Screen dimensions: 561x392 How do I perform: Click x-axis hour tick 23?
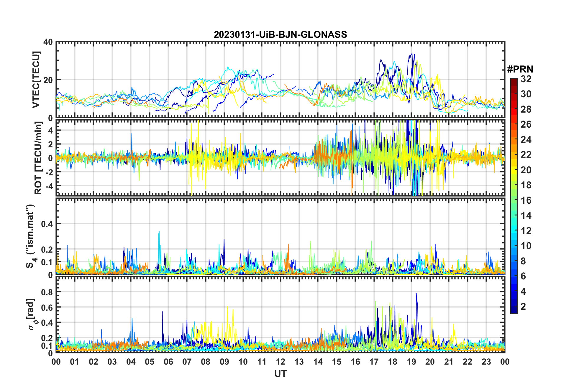click(486, 362)
